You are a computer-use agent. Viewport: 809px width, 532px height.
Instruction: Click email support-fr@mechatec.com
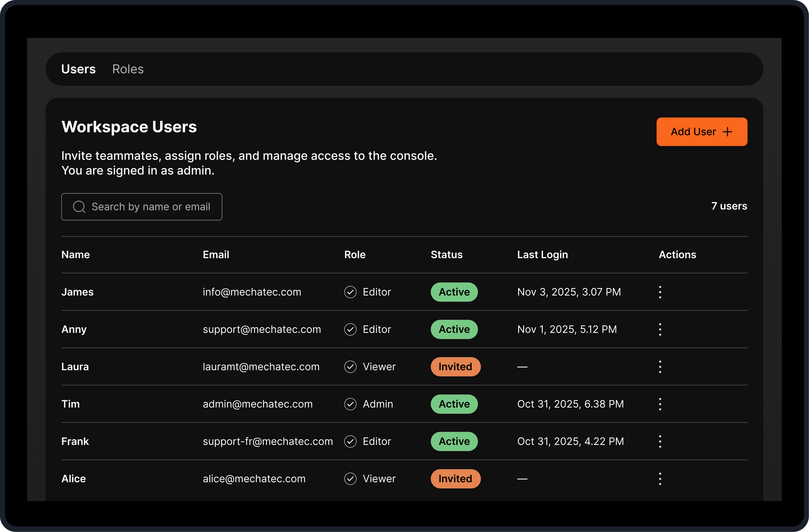(268, 442)
